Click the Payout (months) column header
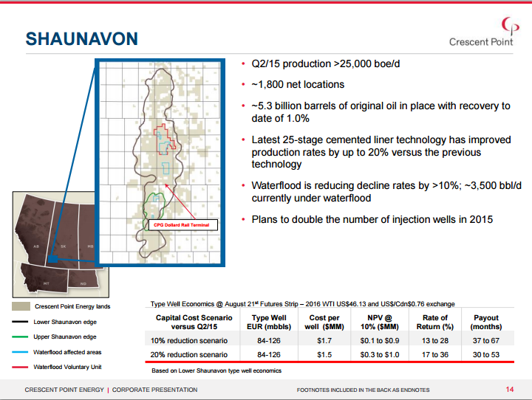This screenshot has height=400, width=532. (x=485, y=322)
